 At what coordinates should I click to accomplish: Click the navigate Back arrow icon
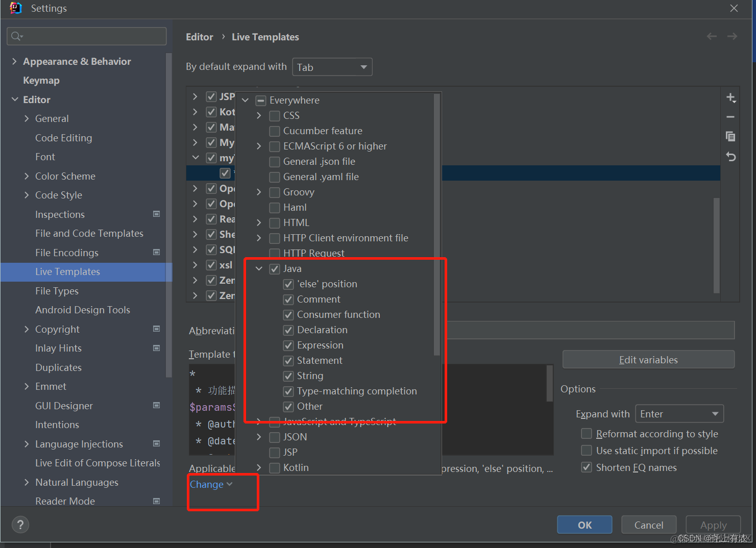click(712, 36)
